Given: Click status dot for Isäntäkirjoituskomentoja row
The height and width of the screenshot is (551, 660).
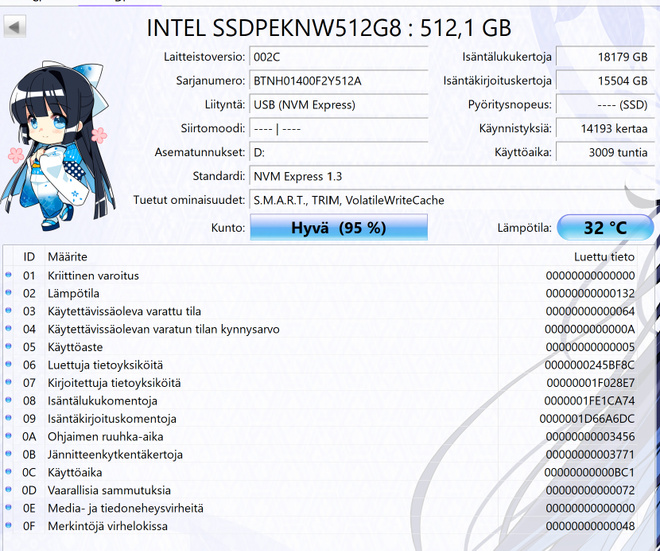Looking at the screenshot, I should tap(8, 418).
